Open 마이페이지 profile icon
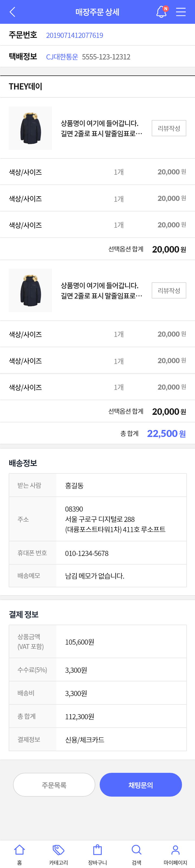The image size is (195, 868). 175,850
